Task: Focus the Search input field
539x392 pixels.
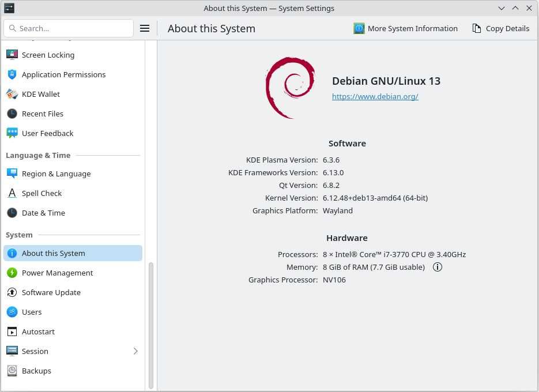Action: pyautogui.click(x=69, y=28)
